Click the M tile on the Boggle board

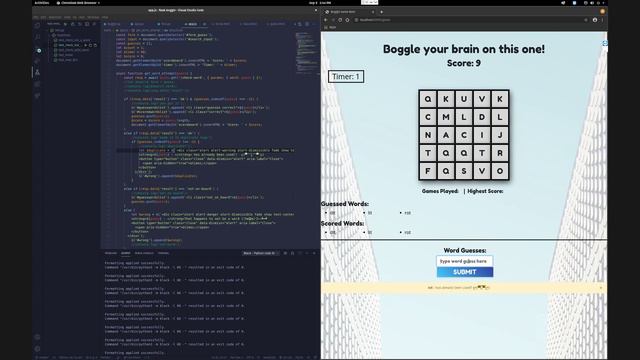pos(446,117)
